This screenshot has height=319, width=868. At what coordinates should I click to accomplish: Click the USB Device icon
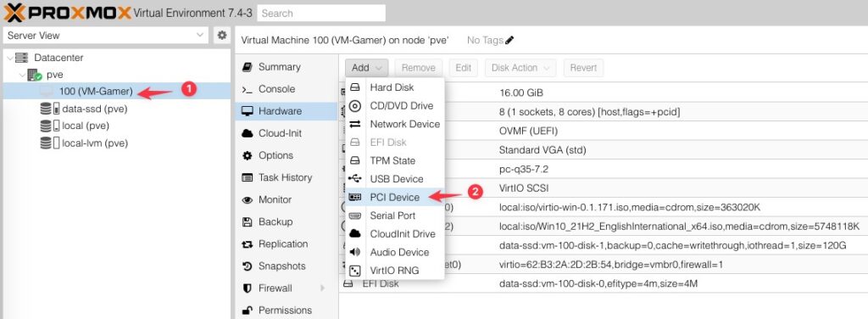355,179
